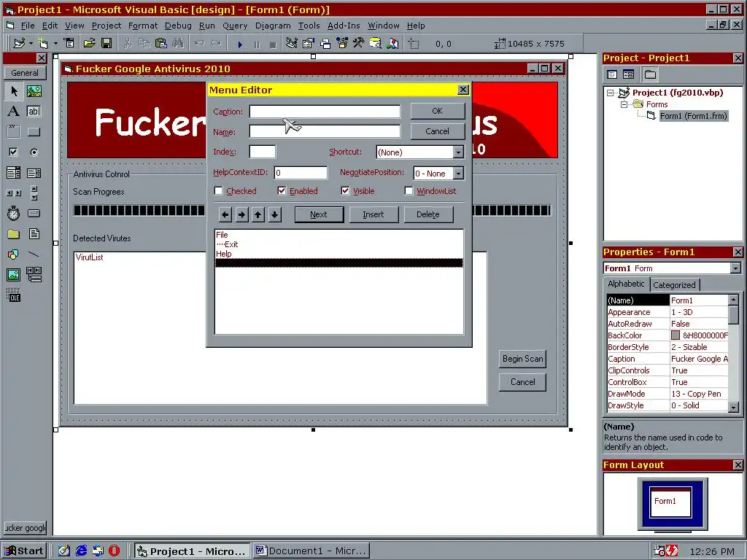The width and height of the screenshot is (747, 560).
Task: Select the CommandButton control tool
Action: pos(34,132)
